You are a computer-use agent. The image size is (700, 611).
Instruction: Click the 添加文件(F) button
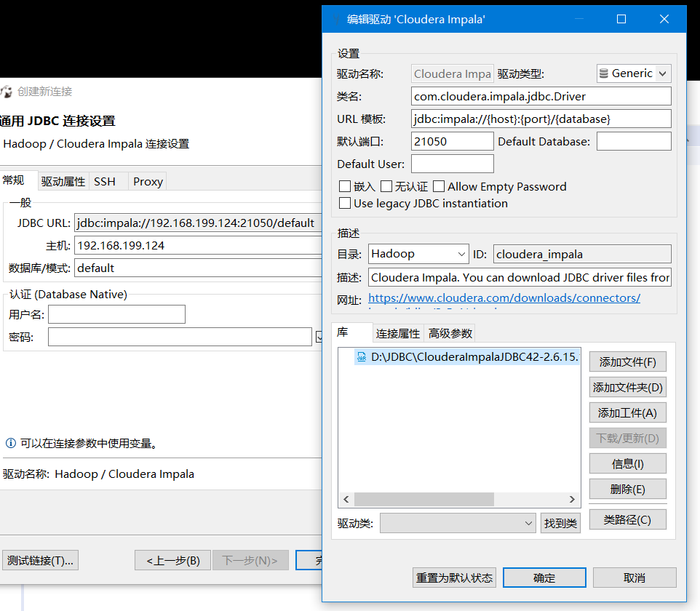pos(627,362)
